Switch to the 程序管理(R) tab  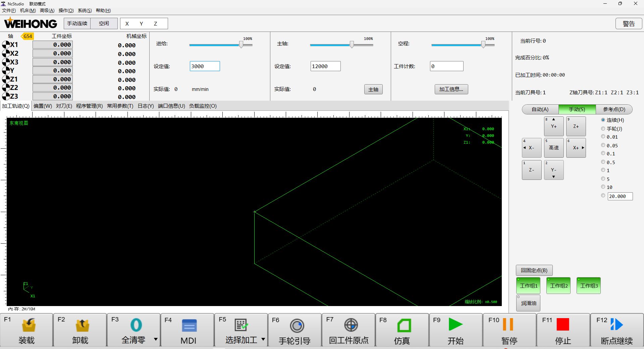click(x=89, y=106)
